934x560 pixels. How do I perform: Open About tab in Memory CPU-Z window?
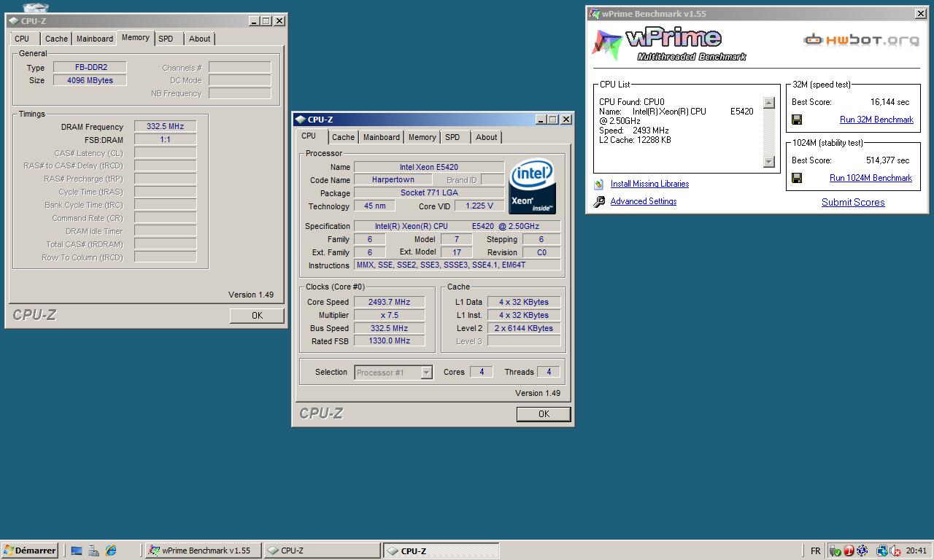coord(199,39)
